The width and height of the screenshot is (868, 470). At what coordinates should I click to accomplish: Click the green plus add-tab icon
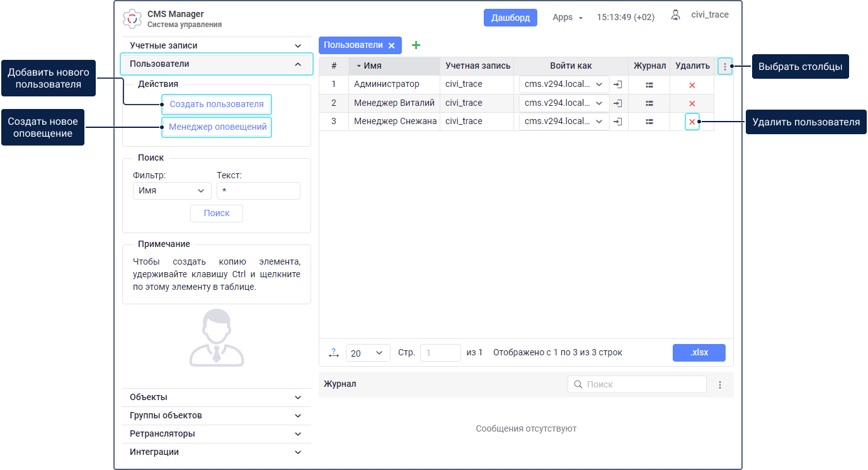416,45
